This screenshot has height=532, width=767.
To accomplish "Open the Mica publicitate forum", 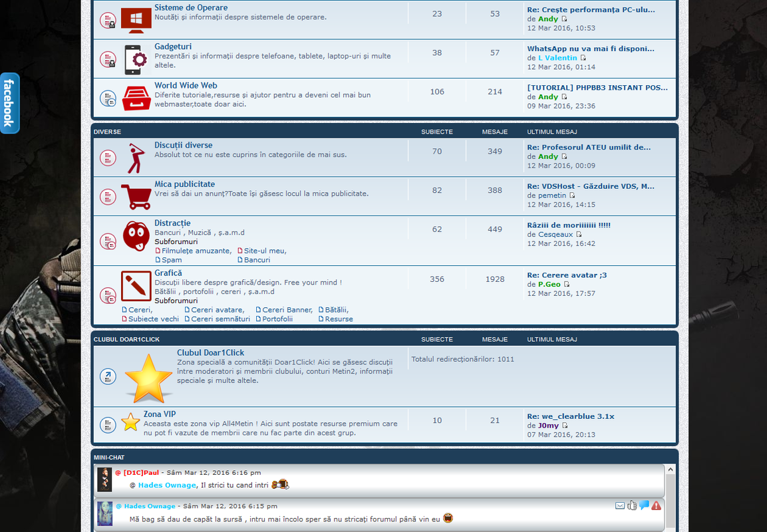I will [x=184, y=184].
